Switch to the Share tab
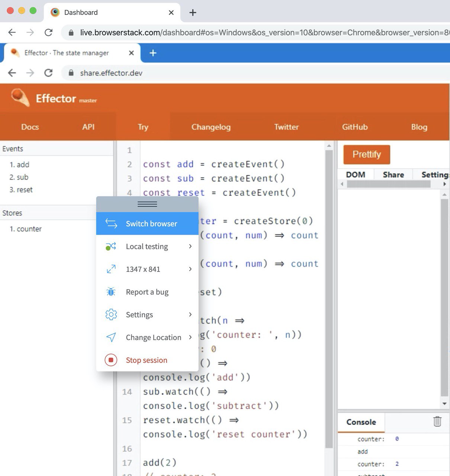Screen dimensions: 450x476 (393, 174)
